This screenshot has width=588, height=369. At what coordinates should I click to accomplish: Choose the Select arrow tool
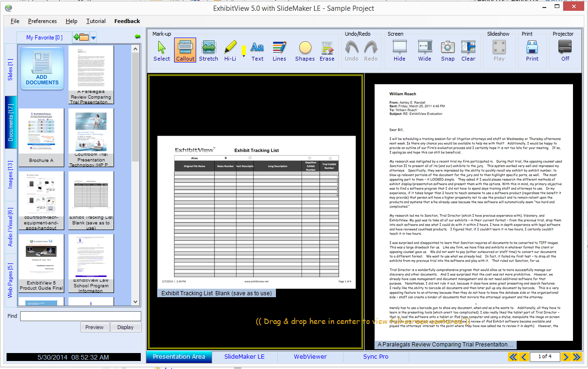[x=161, y=51]
